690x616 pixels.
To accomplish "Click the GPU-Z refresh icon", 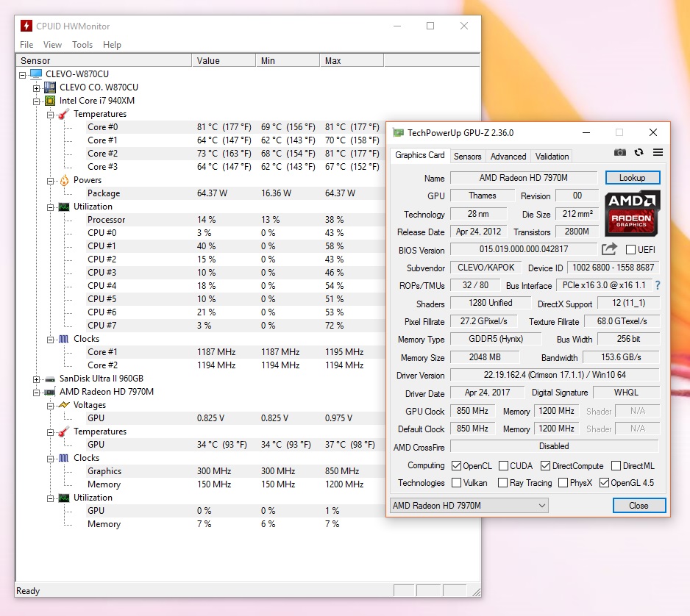I will click(x=639, y=152).
